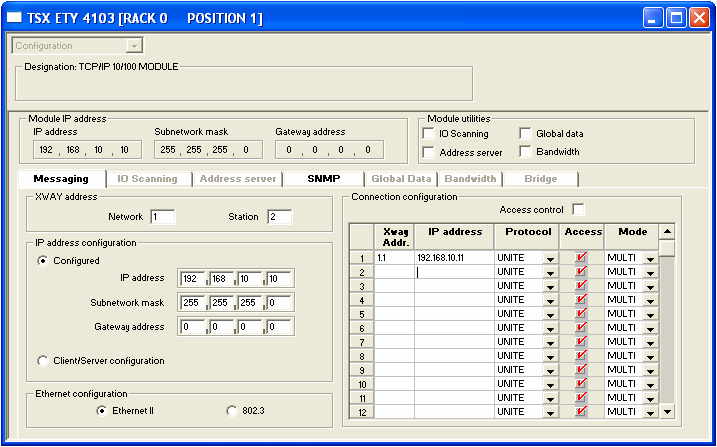The height and width of the screenshot is (447, 717).
Task: Click the window icon in title bar
Action: pos(14,18)
